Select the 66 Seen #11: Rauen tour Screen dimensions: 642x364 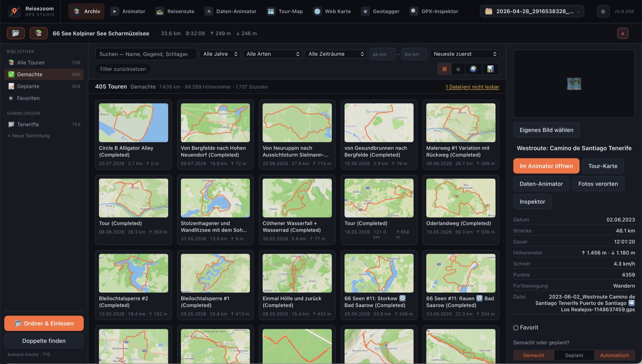(x=461, y=285)
